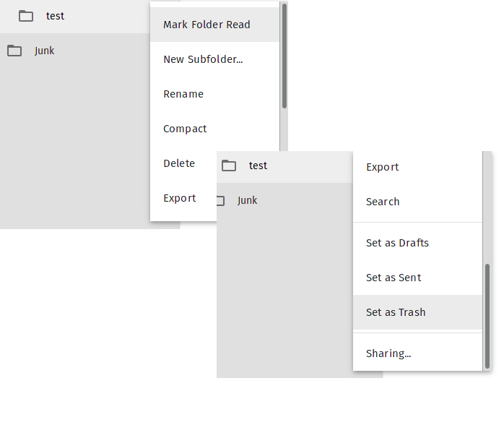Viewport: 504px width, 446px height.
Task: Click the highlighted Set as Trash item
Action: (x=396, y=312)
